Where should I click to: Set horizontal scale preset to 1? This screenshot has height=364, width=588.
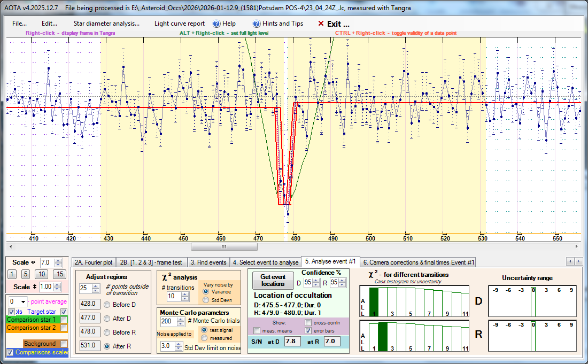point(12,274)
